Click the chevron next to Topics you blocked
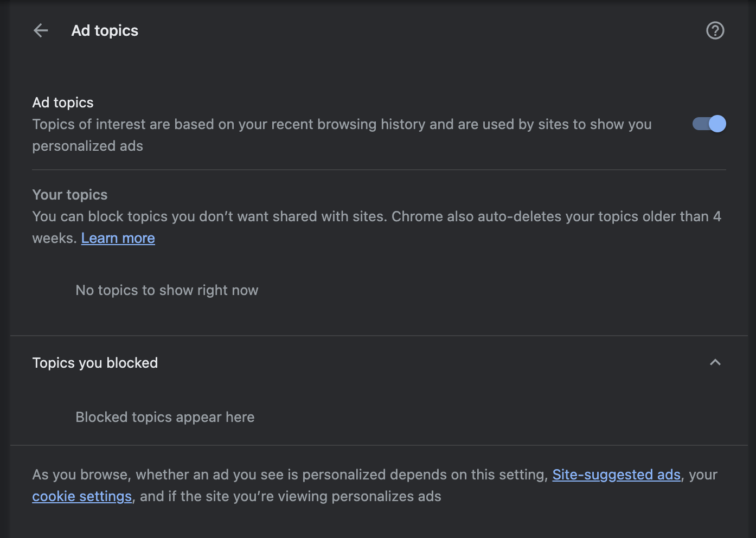The width and height of the screenshot is (756, 538). [x=715, y=362]
